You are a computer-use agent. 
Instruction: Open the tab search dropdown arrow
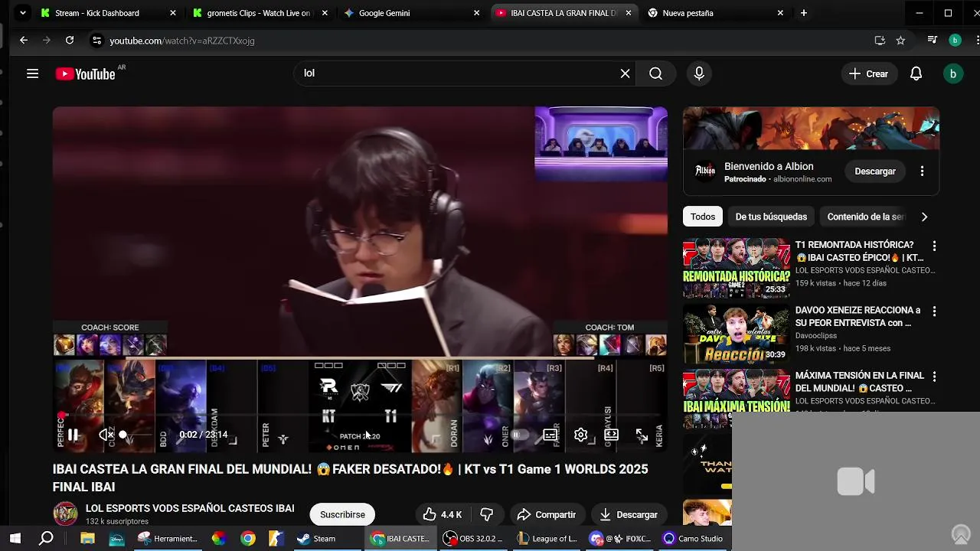(x=23, y=13)
